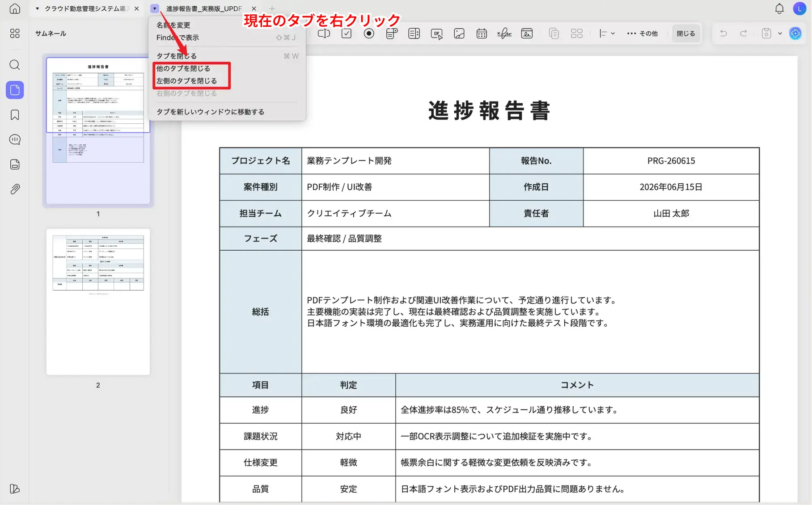Select the Checkbox form tool
812x505 pixels.
coord(347,34)
